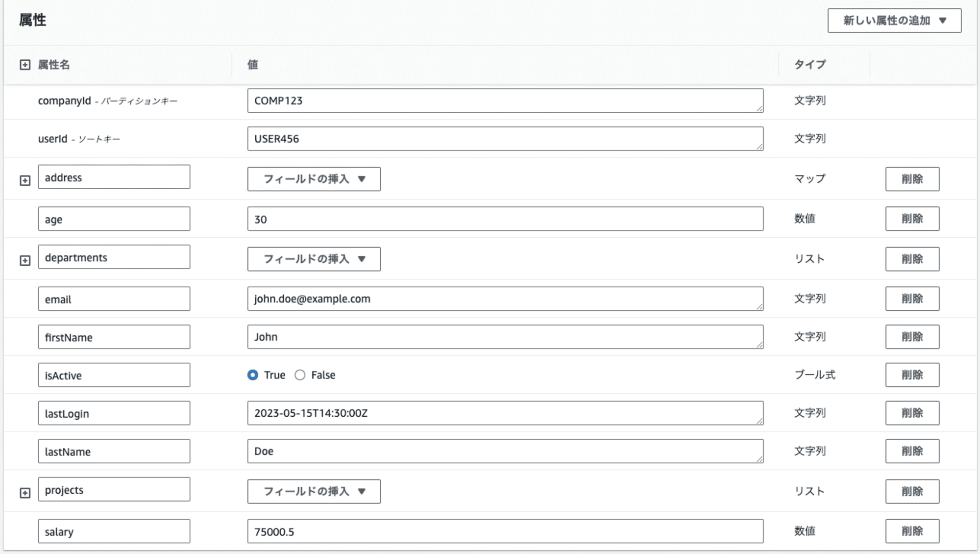
Task: Click the 削除 button for firstName attribute
Action: tap(912, 337)
